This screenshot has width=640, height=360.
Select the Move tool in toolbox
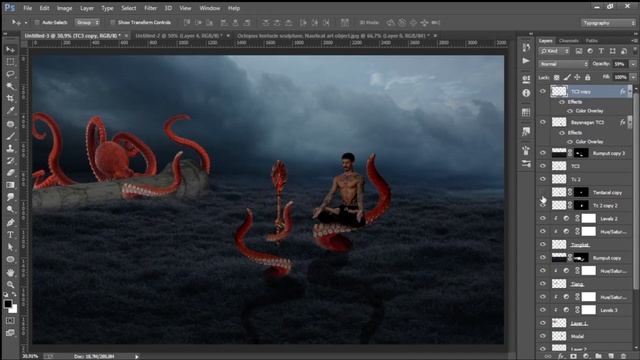click(10, 49)
